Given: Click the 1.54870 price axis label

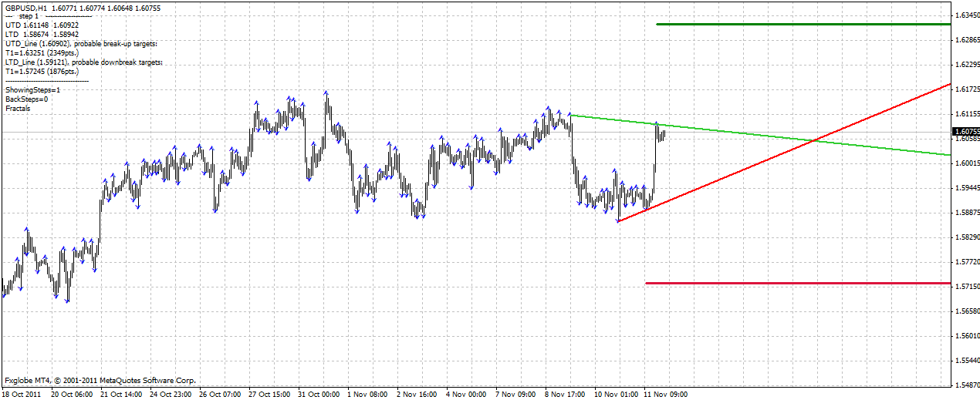Looking at the screenshot, I should pos(967,385).
